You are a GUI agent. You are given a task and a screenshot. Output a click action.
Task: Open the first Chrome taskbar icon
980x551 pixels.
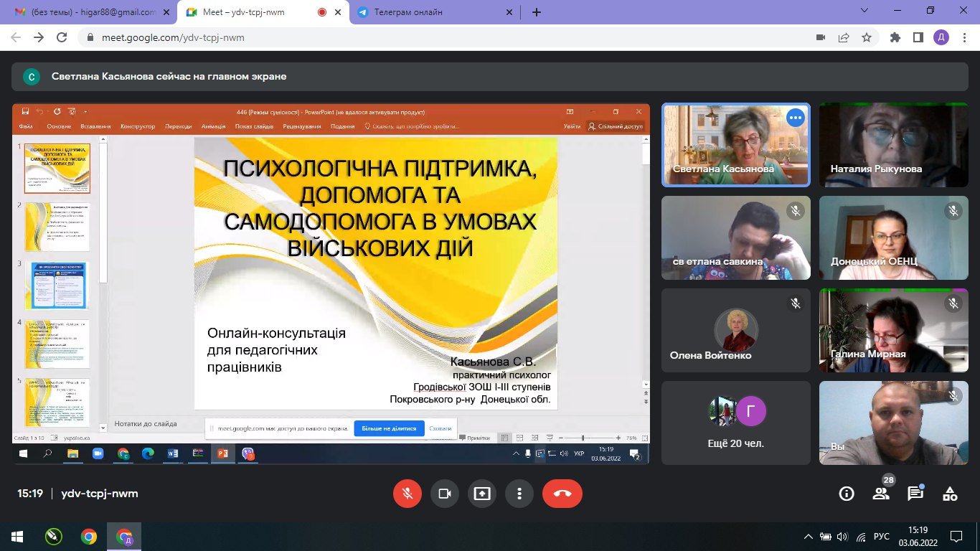click(89, 536)
